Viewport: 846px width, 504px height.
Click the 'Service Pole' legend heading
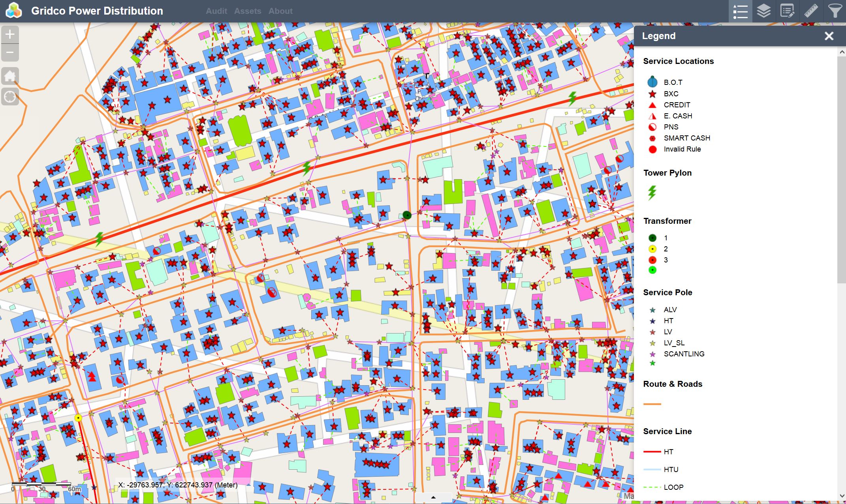coord(667,292)
